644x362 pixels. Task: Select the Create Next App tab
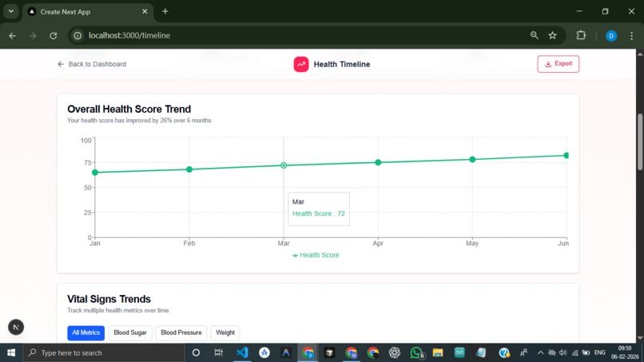tap(88, 12)
